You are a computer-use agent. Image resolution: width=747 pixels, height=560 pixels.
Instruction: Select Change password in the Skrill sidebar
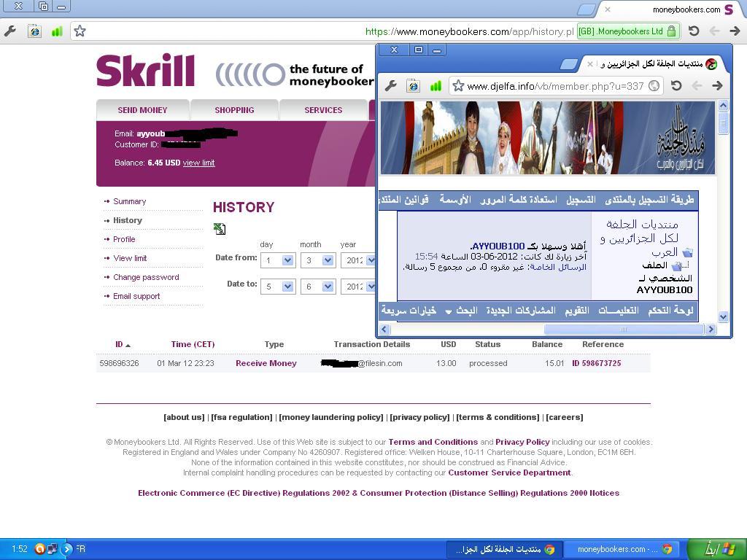146,277
